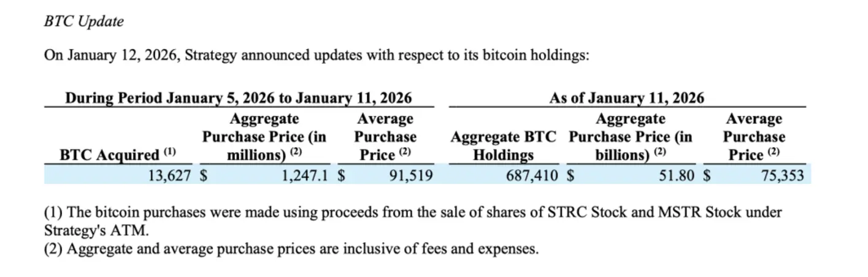868x277 pixels.
Task: Select the 687,410 aggregate BTC holdings value
Action: point(532,176)
